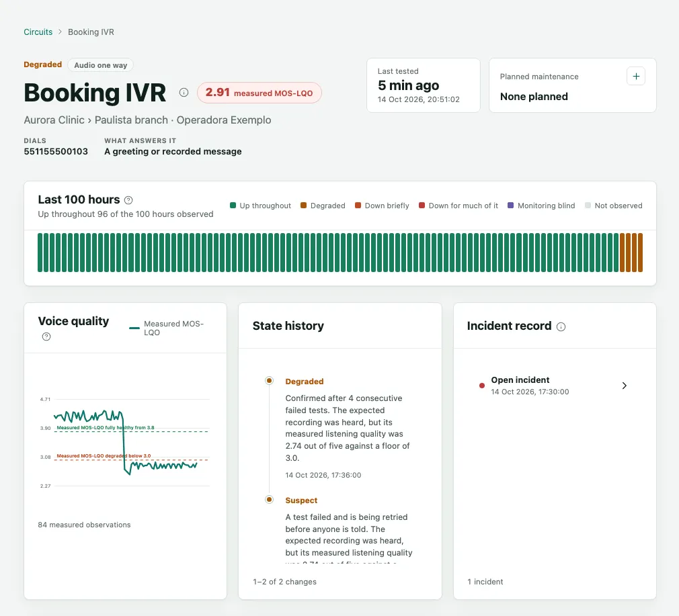
Task: Click the Incident record info icon
Action: tap(561, 326)
